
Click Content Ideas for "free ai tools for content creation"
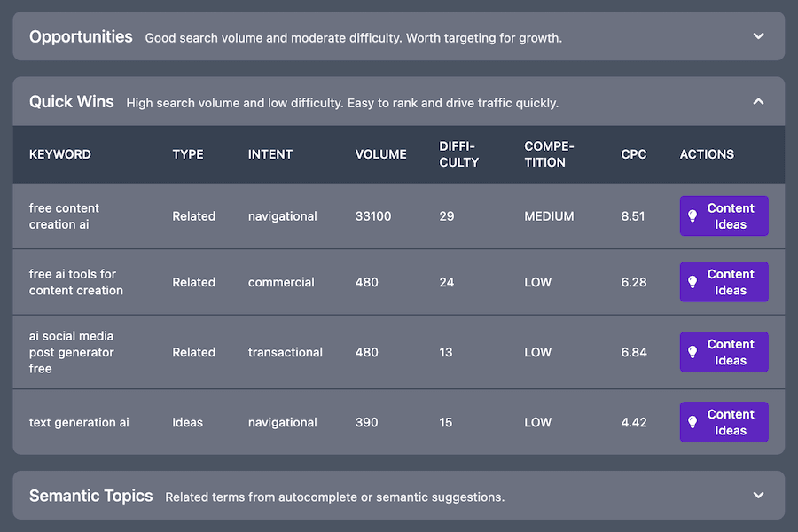[724, 282]
